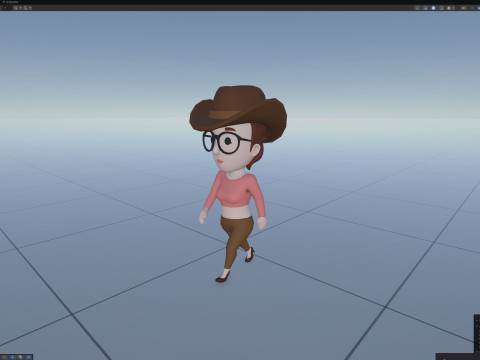
Task: Click the ring icon right of the highlighted sphere
Action: pyautogui.click(x=441, y=8)
